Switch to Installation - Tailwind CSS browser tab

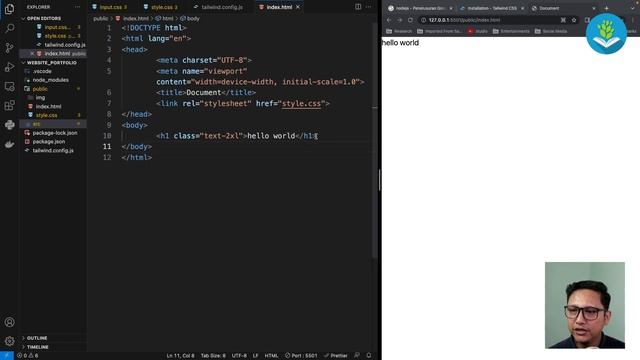pos(491,8)
